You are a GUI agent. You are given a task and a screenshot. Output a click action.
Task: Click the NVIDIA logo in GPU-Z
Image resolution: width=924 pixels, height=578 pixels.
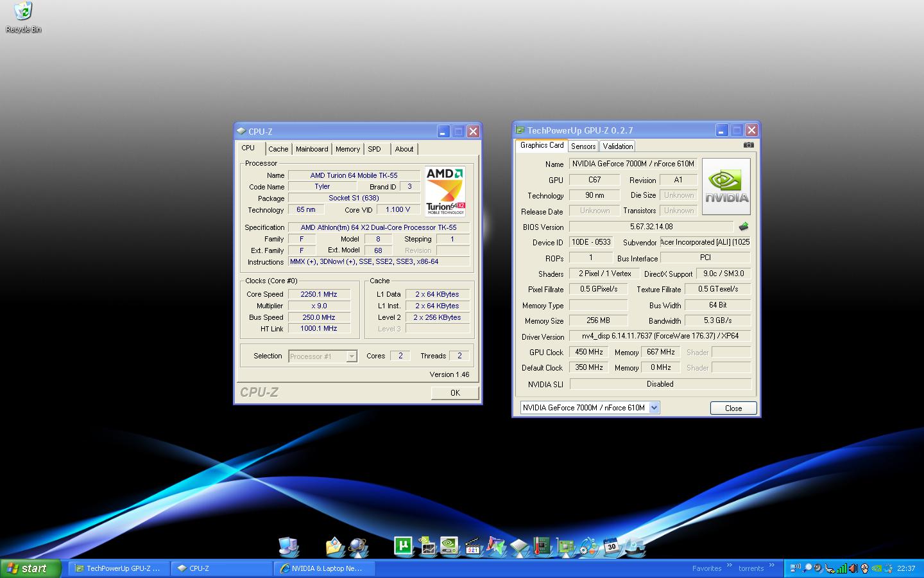(x=726, y=187)
